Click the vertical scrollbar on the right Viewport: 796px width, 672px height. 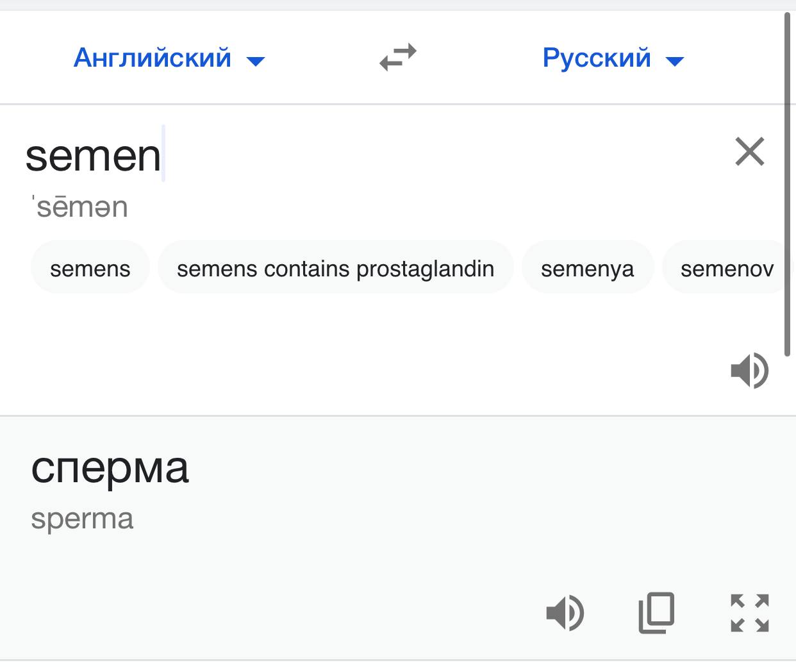[788, 183]
